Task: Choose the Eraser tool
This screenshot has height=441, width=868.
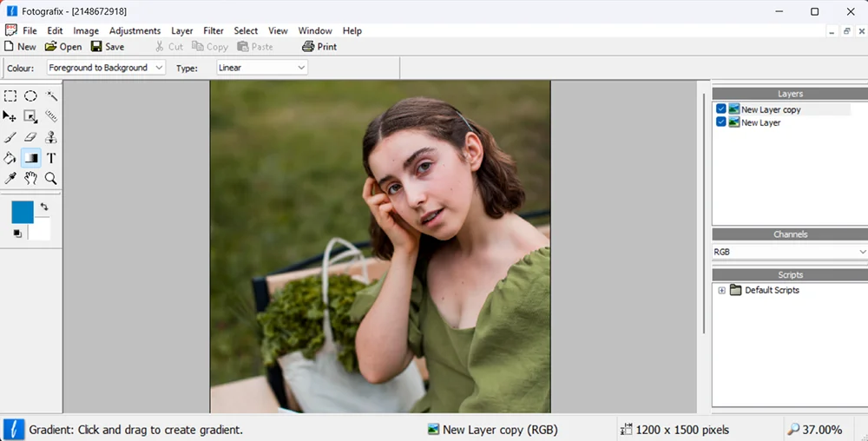Action: [30, 137]
